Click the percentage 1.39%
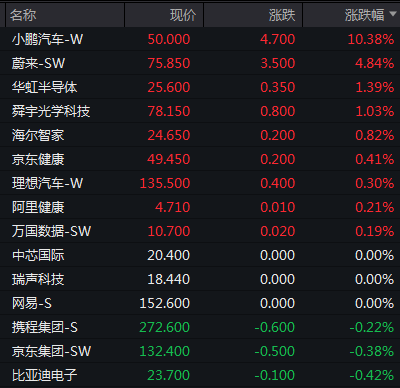 coord(375,87)
